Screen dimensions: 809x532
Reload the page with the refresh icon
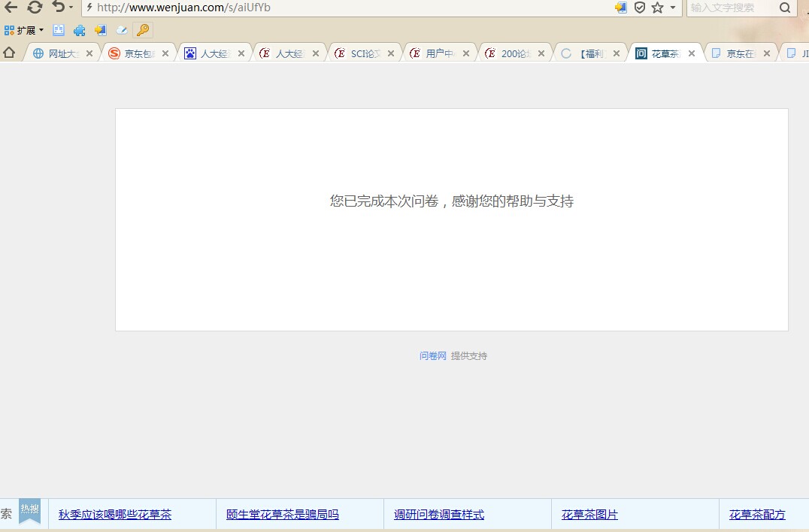pyautogui.click(x=35, y=8)
